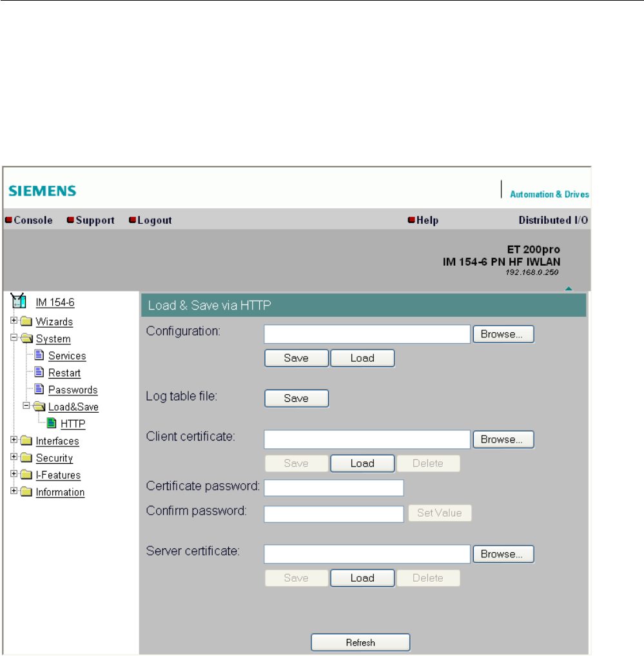
Task: Click the green HTTP page icon
Action: (x=52, y=422)
